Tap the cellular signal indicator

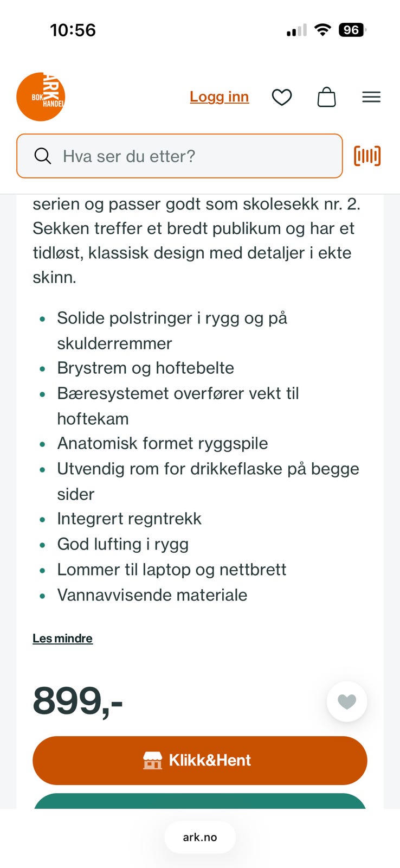pyautogui.click(x=295, y=30)
